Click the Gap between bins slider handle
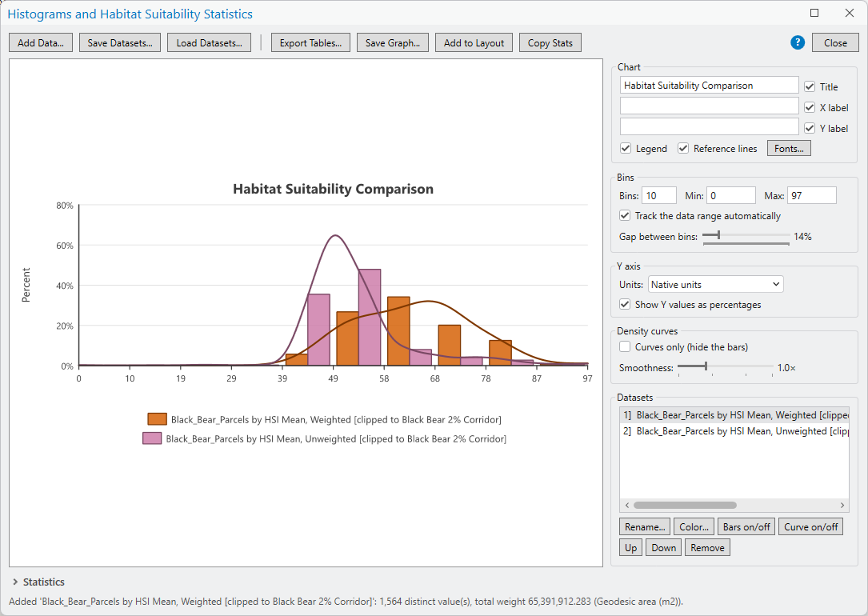 pos(718,235)
